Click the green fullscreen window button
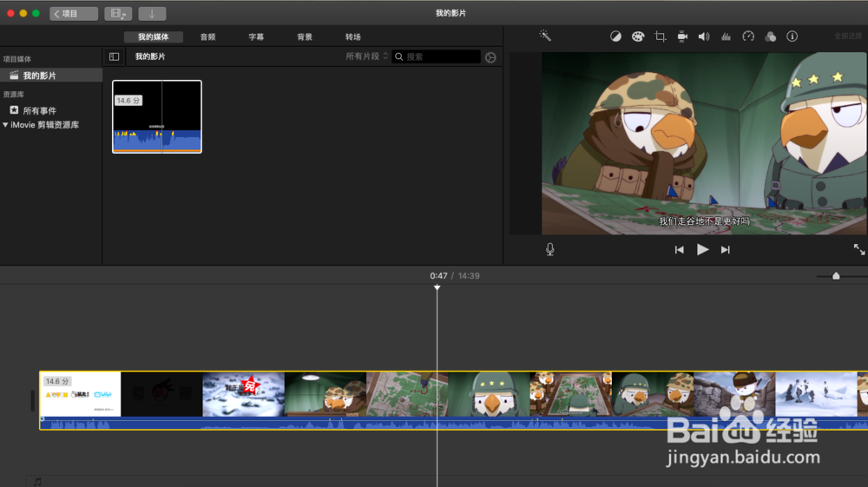This screenshot has width=868, height=487. [x=36, y=13]
